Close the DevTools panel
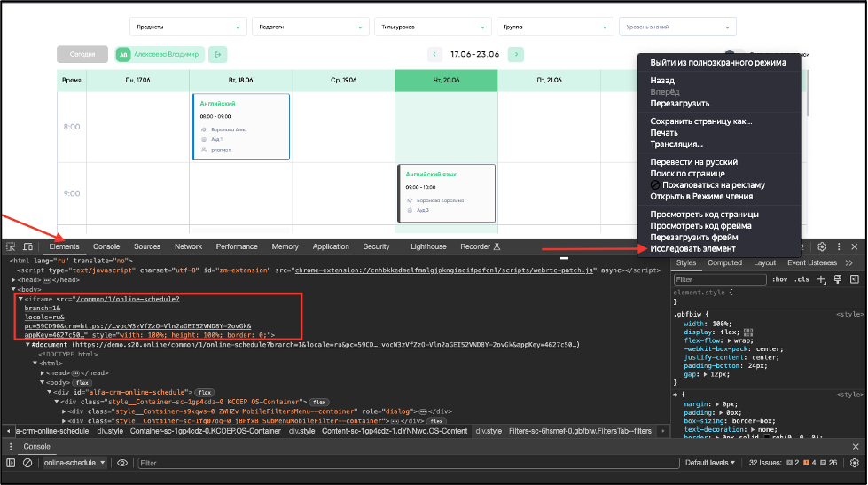Image resolution: width=868 pixels, height=485 pixels. pyautogui.click(x=854, y=246)
